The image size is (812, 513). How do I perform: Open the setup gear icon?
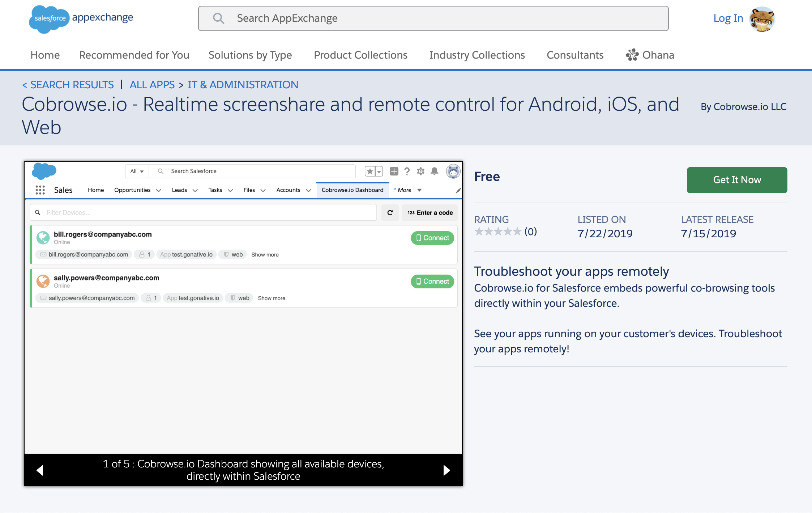point(420,171)
